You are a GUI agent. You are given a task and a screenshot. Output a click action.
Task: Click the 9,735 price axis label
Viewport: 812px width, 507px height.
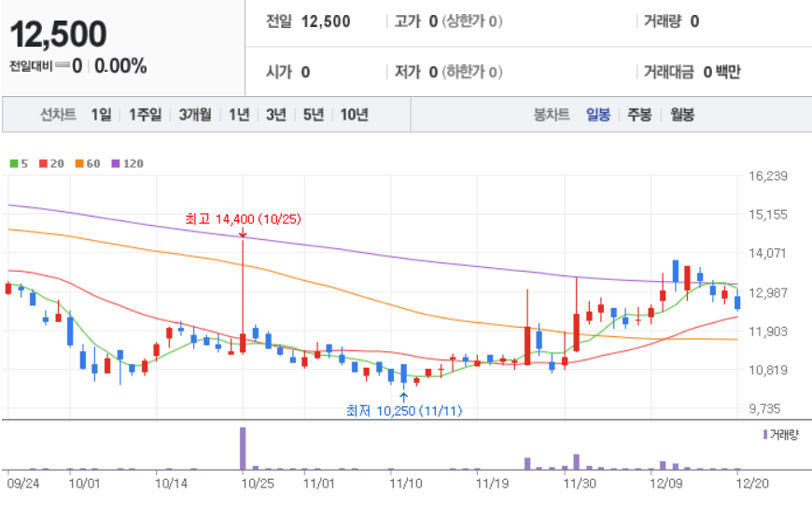(764, 409)
